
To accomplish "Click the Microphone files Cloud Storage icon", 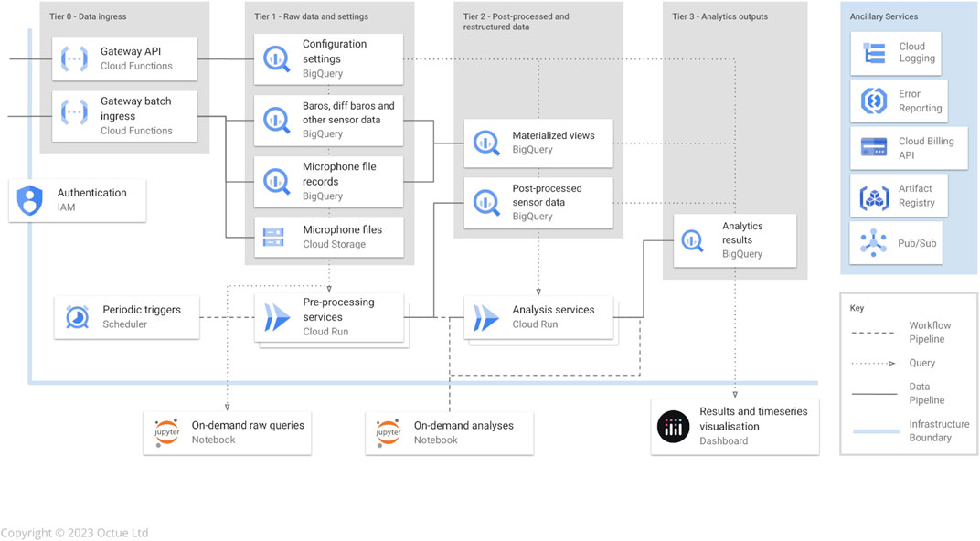I will (273, 238).
